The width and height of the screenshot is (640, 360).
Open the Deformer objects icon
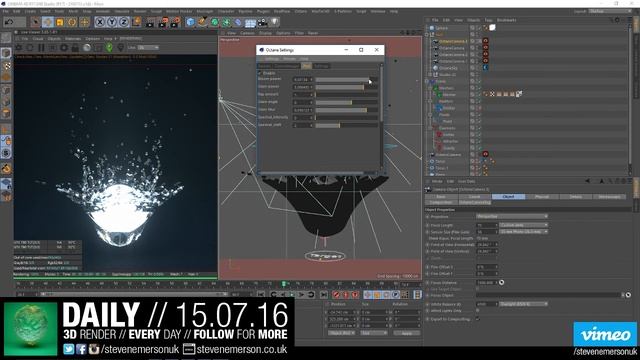coord(238,22)
